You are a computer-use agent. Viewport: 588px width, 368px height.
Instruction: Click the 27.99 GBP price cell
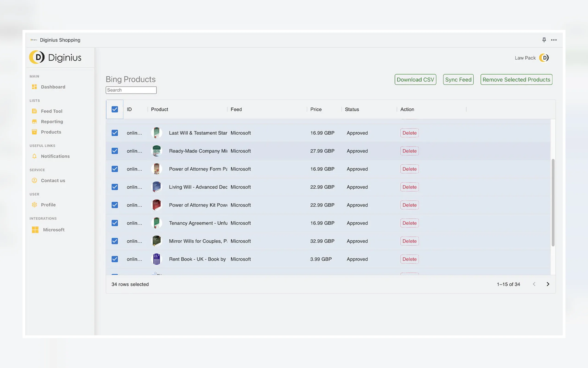(322, 151)
